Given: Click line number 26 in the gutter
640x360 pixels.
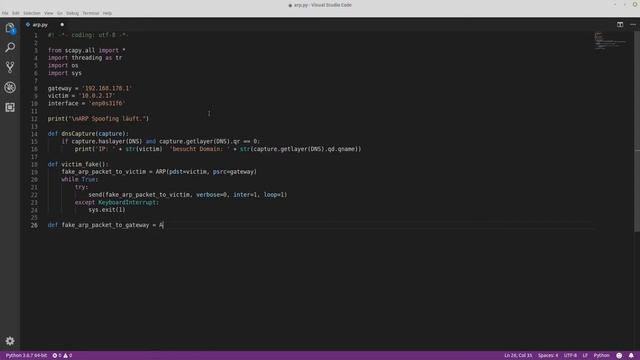Looking at the screenshot, I should coord(34,225).
